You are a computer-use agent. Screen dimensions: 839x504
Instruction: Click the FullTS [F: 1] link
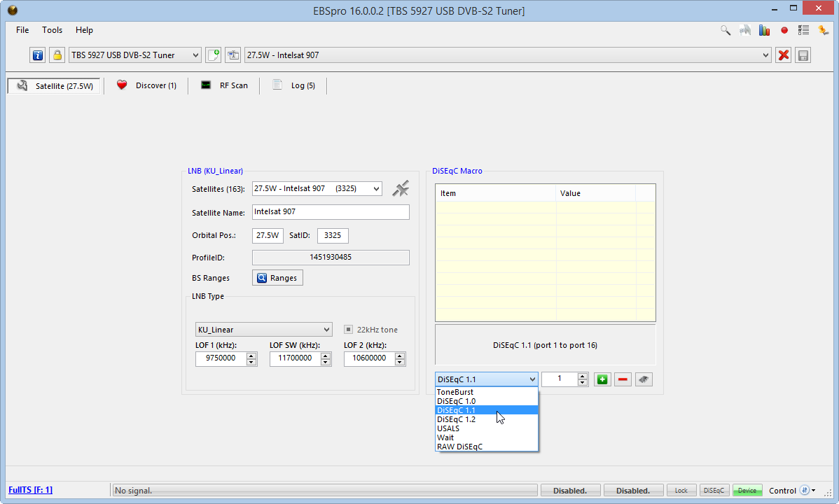(x=30, y=490)
